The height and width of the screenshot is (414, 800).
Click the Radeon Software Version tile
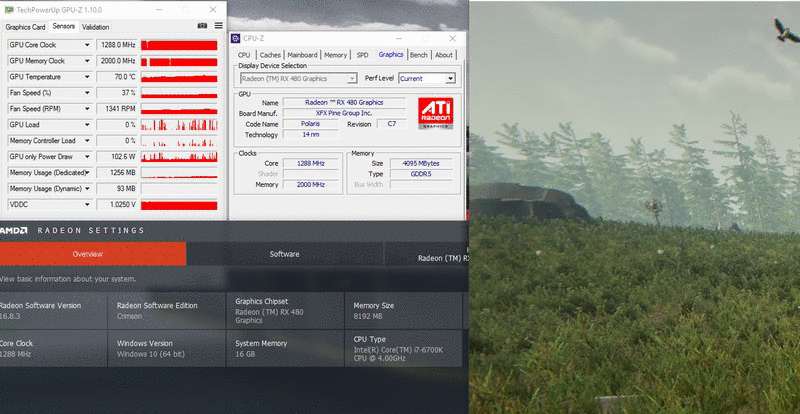(53, 310)
